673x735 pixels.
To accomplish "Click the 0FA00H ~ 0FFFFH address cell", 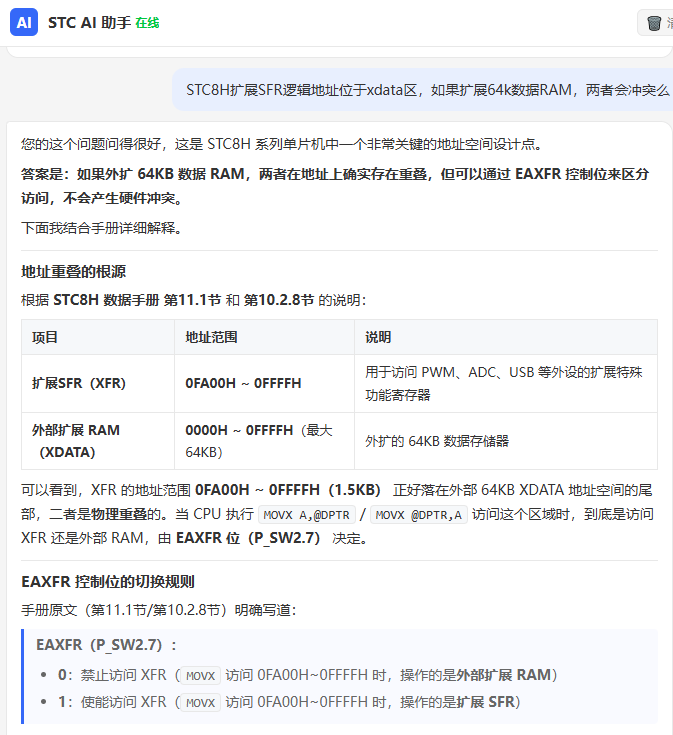I will 264,383.
